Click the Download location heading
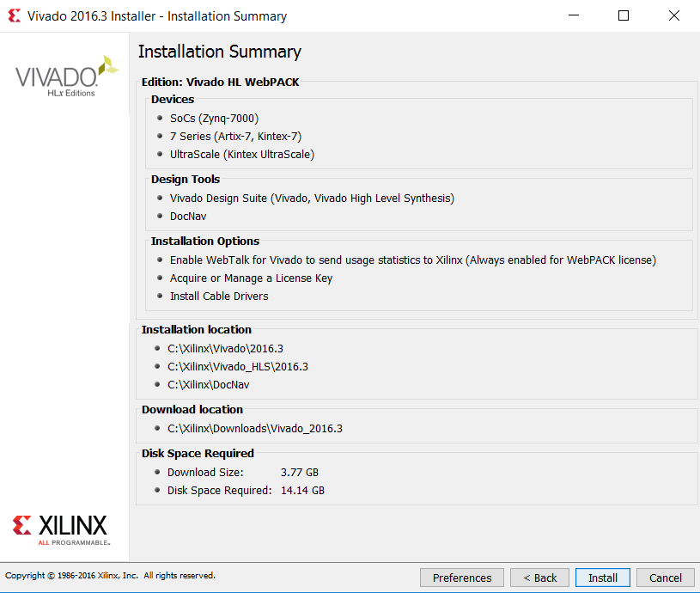The height and width of the screenshot is (593, 700). pos(192,409)
